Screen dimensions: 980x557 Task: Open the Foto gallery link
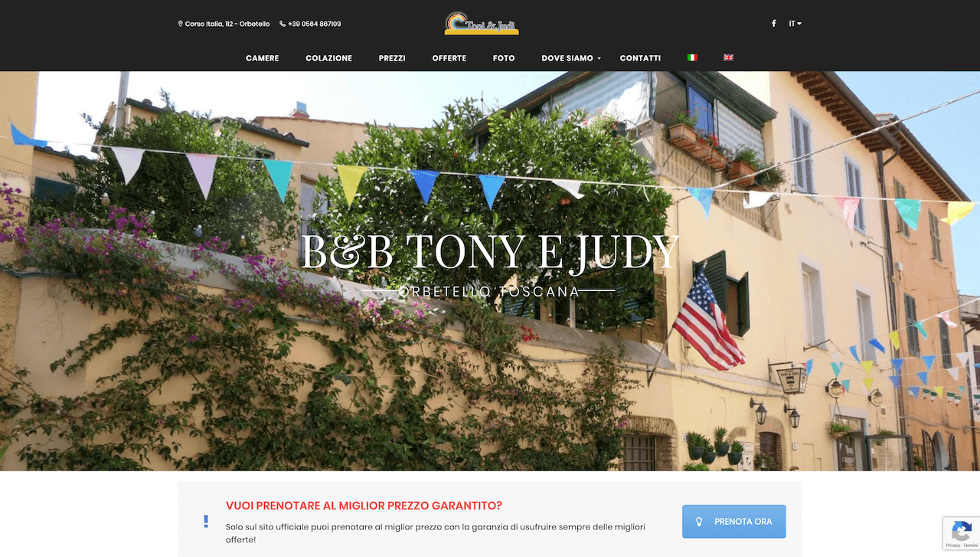[504, 58]
